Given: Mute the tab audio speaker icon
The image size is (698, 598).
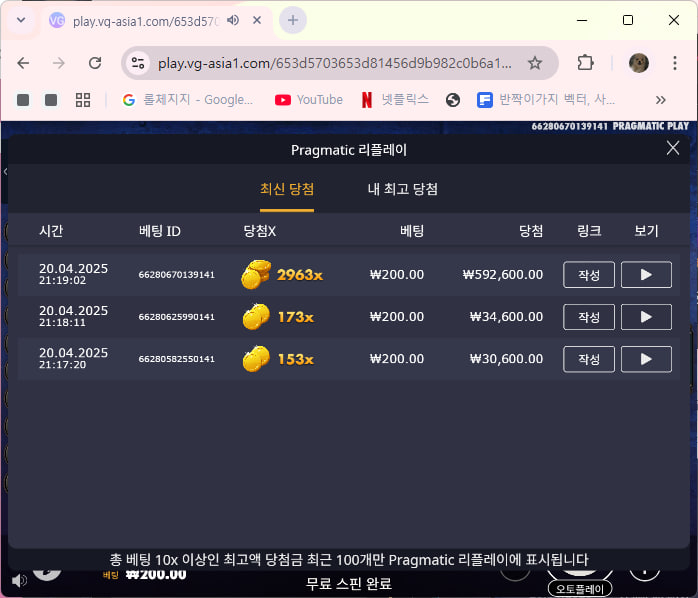Looking at the screenshot, I should (x=233, y=20).
